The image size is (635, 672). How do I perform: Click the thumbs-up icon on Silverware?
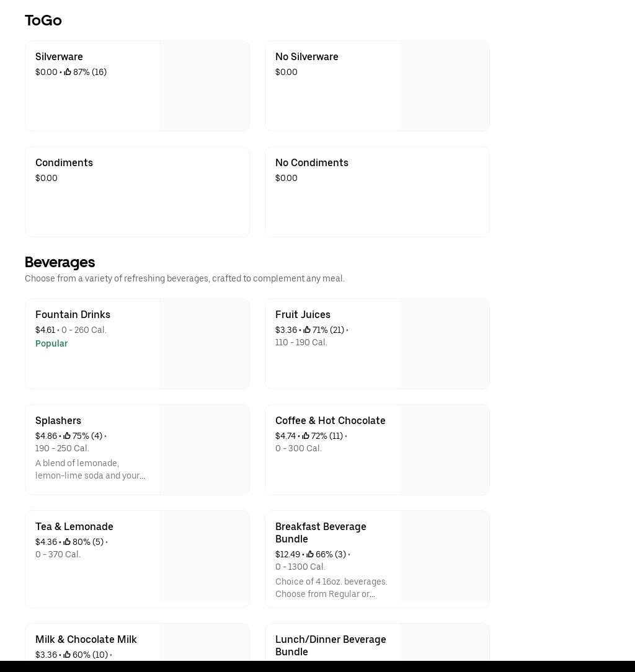(x=68, y=73)
